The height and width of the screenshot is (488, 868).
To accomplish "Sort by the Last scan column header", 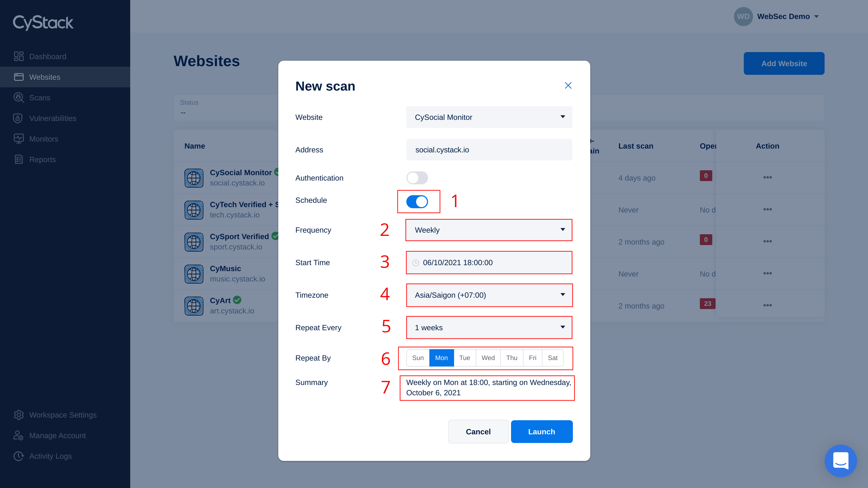I will (636, 146).
